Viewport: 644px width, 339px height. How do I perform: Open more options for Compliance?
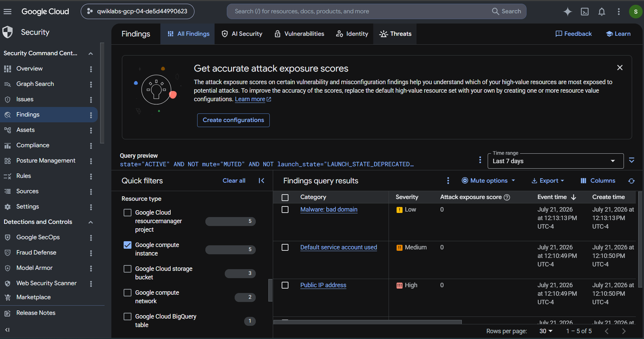click(91, 145)
